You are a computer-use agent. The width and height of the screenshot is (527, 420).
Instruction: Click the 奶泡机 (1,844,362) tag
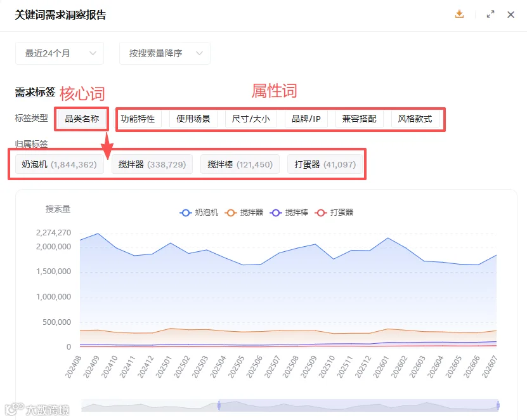tap(59, 164)
